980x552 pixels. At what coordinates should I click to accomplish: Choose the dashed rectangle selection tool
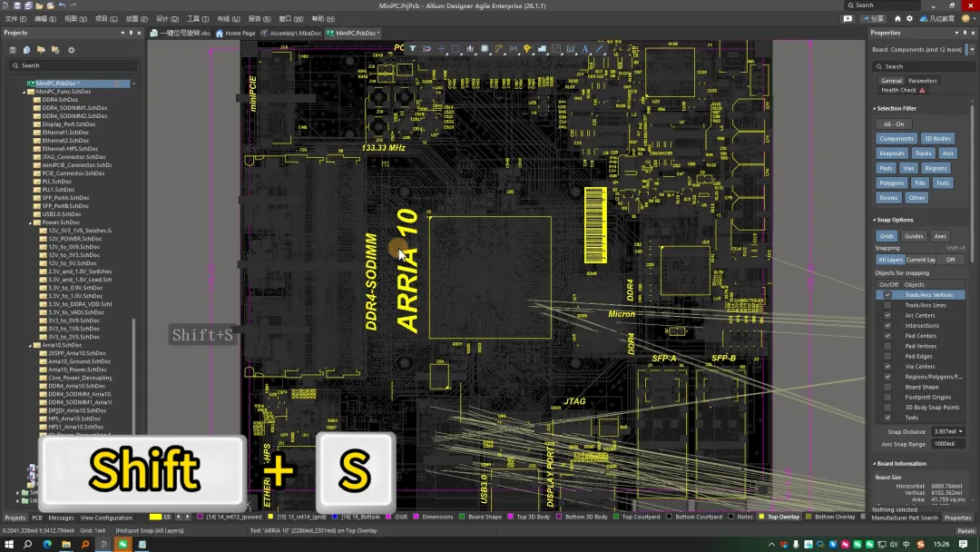pyautogui.click(x=456, y=48)
